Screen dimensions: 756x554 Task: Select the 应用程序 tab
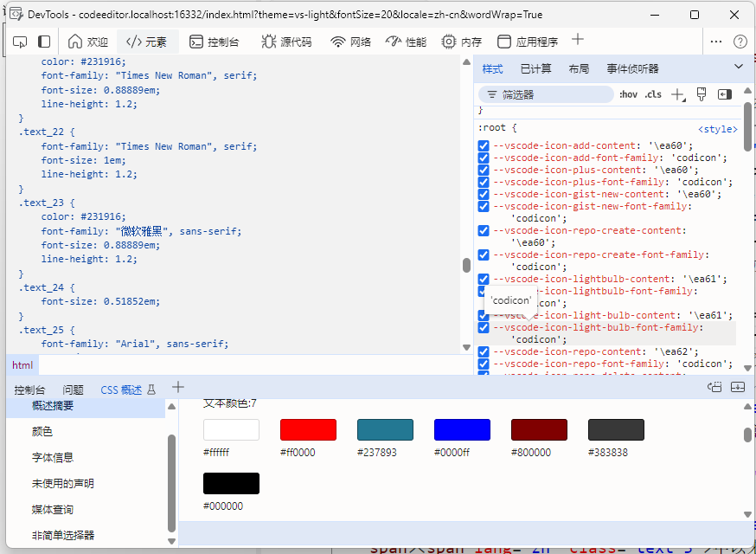(x=528, y=42)
